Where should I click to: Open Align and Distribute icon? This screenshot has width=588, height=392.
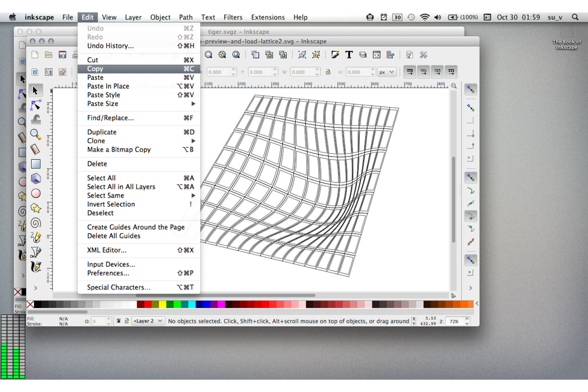390,55
